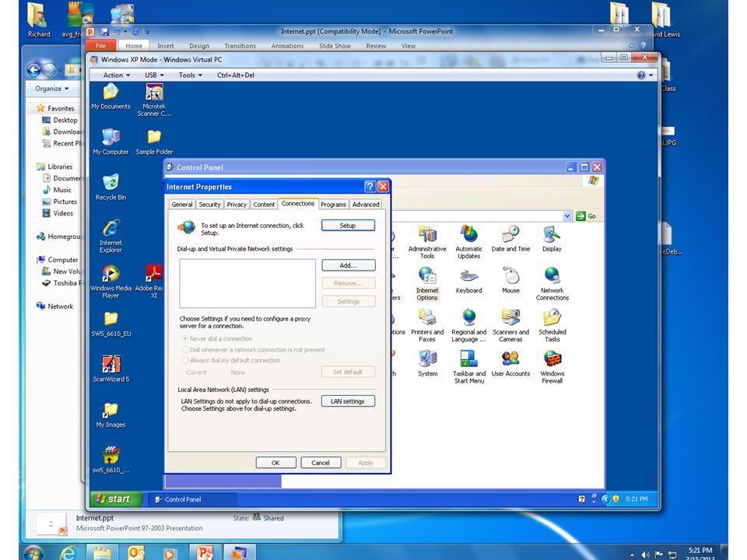Image resolution: width=747 pixels, height=560 pixels.
Task: Cancel the Internet Properties dialog
Action: [x=321, y=463]
